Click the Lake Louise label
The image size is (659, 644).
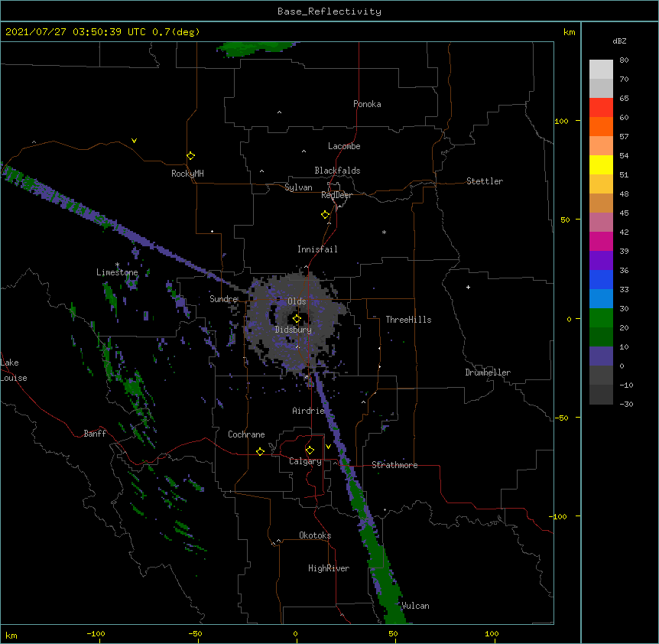tap(14, 370)
